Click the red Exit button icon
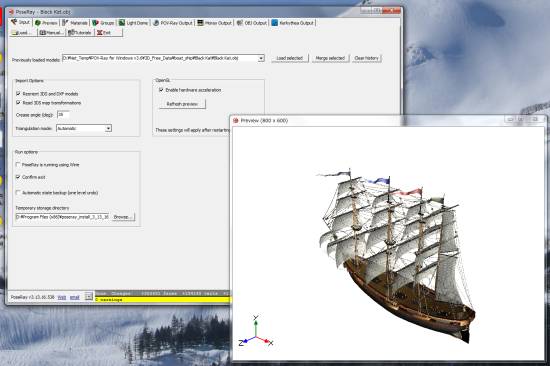This screenshot has width=550, height=366. point(100,33)
